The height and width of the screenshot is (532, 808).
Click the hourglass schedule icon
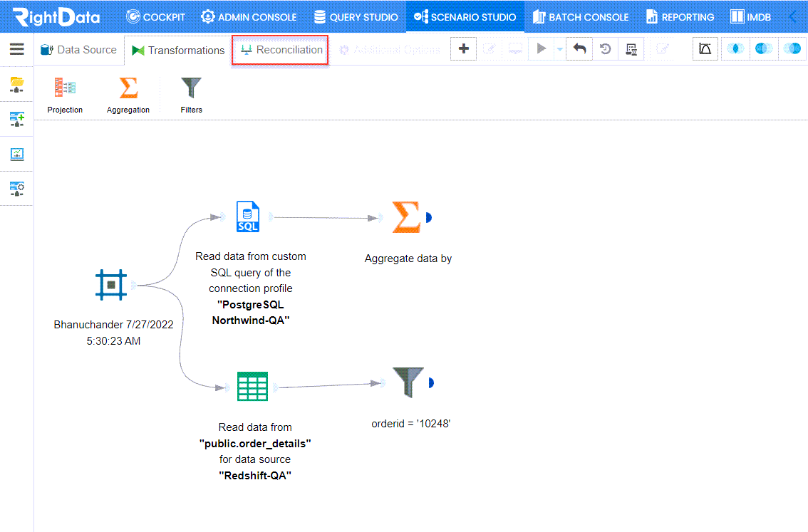631,49
